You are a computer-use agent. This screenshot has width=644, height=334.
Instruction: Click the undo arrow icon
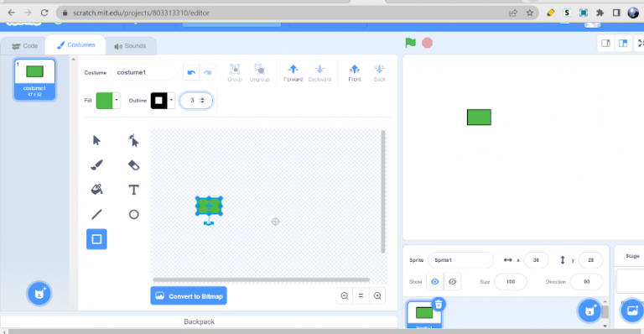click(x=191, y=73)
